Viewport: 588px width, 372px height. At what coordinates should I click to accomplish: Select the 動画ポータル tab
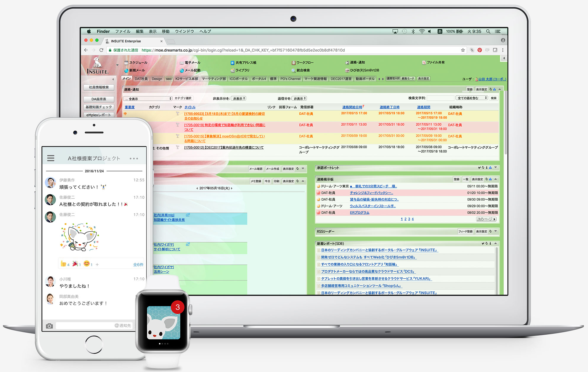tap(365, 79)
